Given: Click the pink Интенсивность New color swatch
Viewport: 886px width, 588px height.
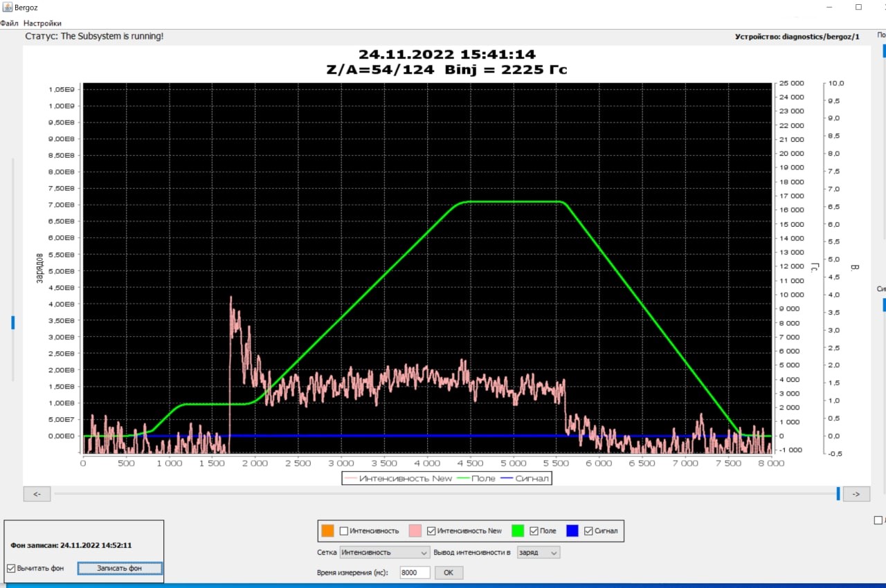Looking at the screenshot, I should tap(415, 531).
